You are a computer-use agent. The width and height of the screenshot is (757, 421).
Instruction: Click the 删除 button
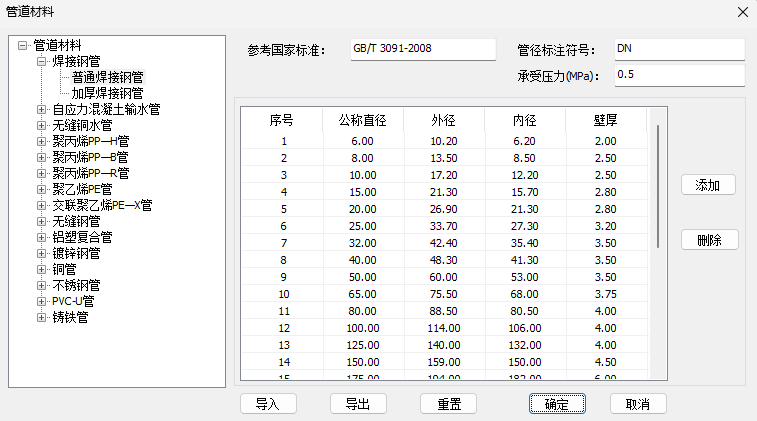pos(709,240)
